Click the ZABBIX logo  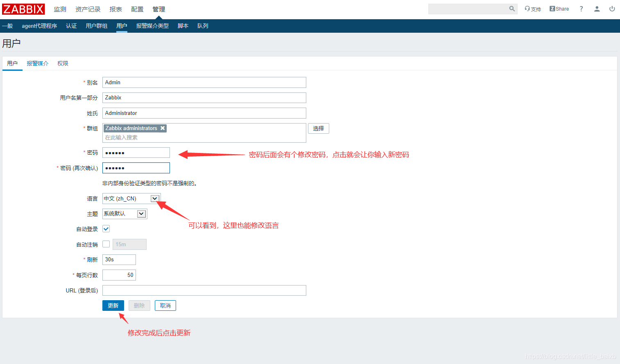[23, 9]
